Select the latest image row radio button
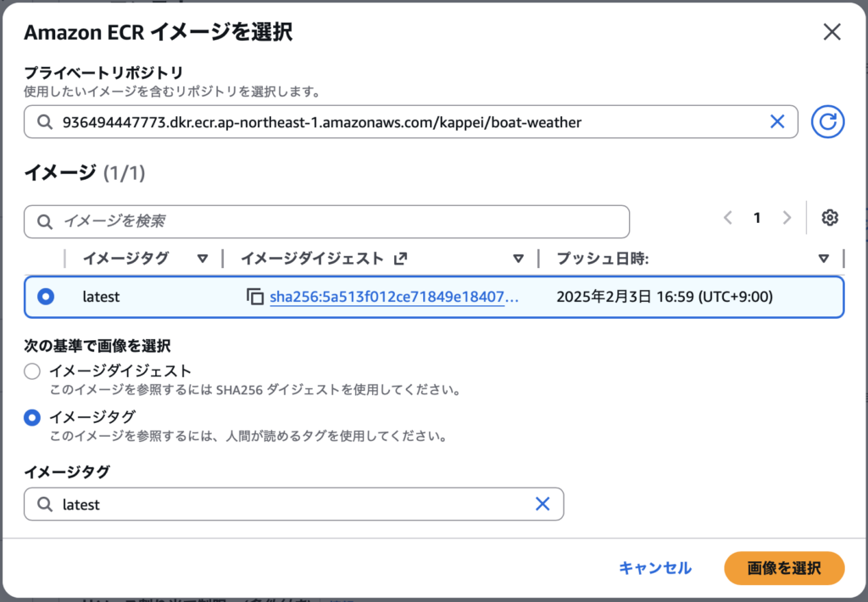 tap(46, 297)
